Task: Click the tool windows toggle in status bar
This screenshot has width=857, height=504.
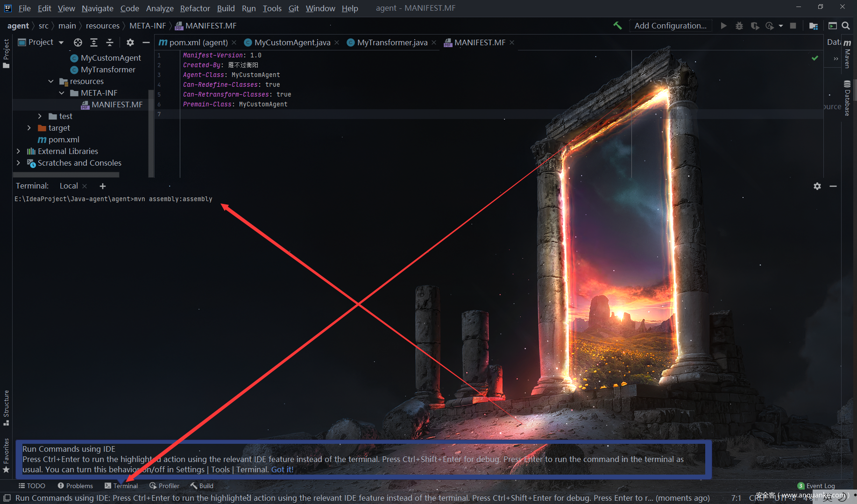Action: [x=7, y=498]
